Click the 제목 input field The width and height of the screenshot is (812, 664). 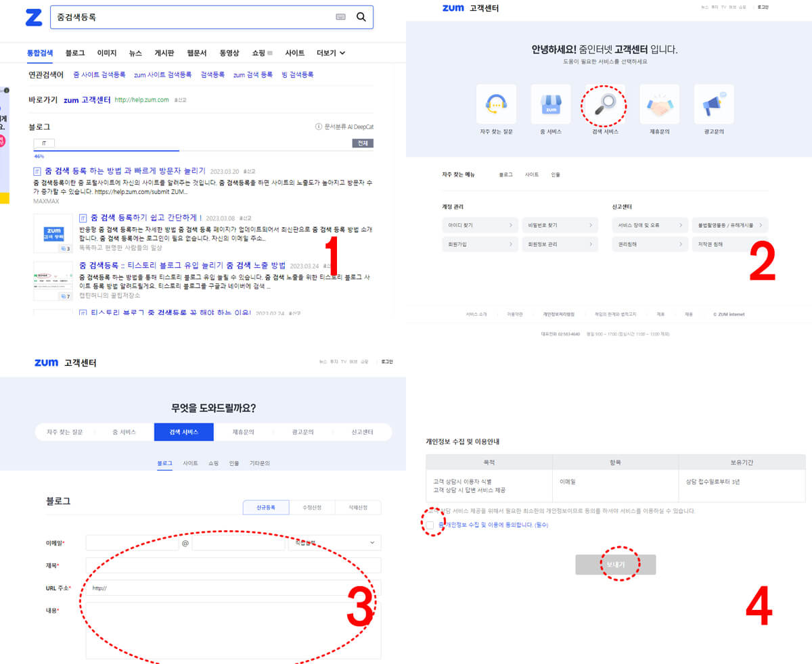pos(233,565)
